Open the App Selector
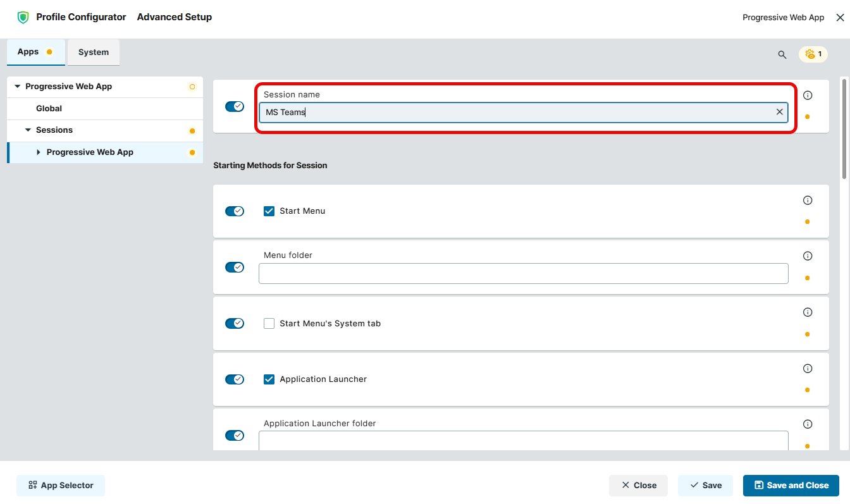Image resolution: width=850 pixels, height=504 pixels. 61,486
